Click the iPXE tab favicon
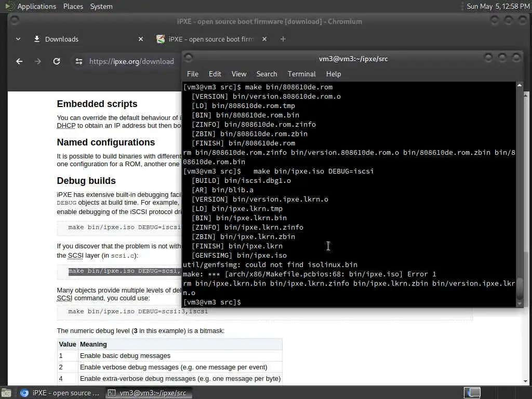Viewport: 532px width, 399px height. (x=161, y=39)
